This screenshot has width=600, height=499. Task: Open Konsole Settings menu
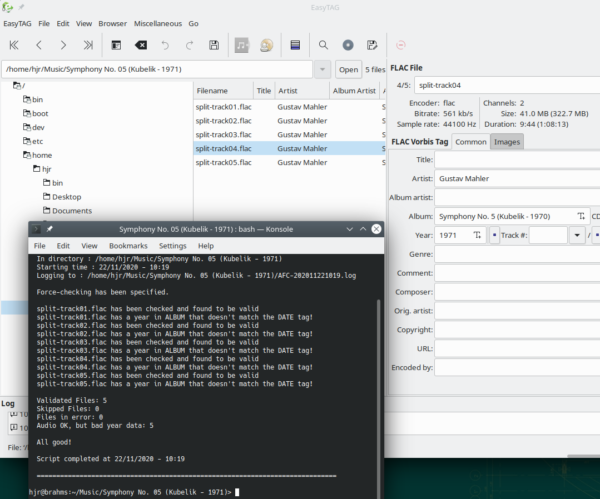click(173, 246)
